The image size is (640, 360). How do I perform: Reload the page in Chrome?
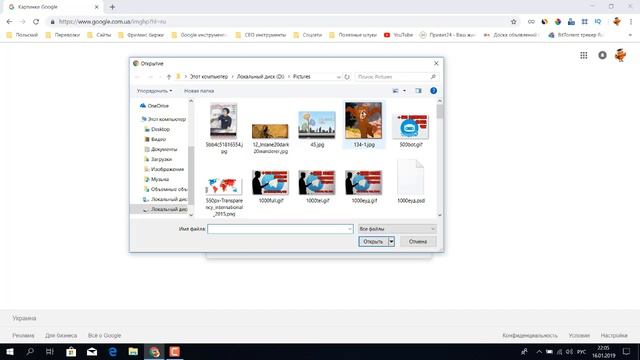pos(36,22)
